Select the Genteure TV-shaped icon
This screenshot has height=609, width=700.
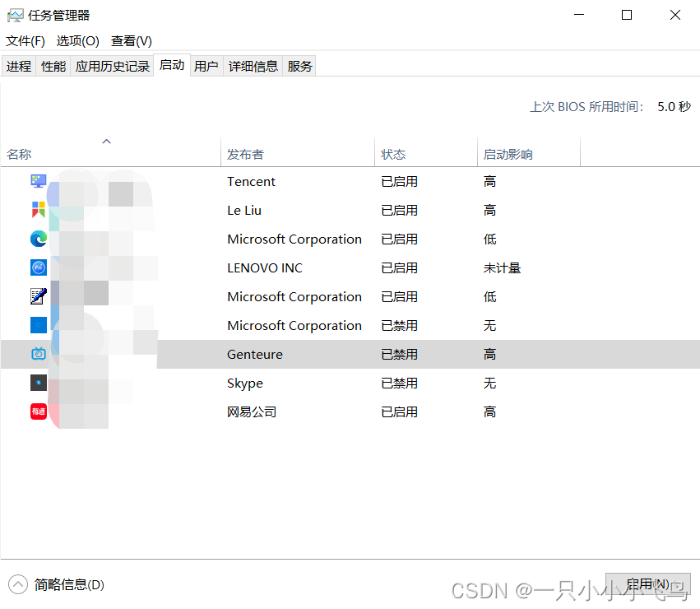tap(39, 354)
